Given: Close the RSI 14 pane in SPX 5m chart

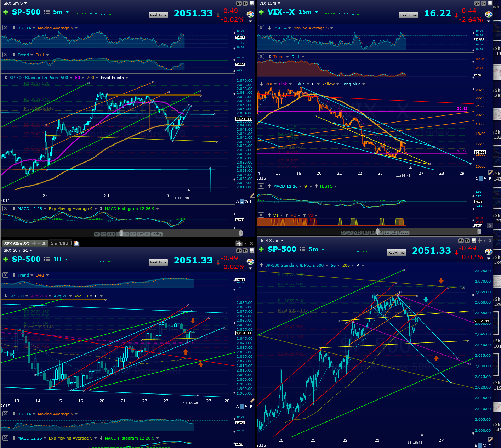Looking at the screenshot, I should (x=5, y=28).
